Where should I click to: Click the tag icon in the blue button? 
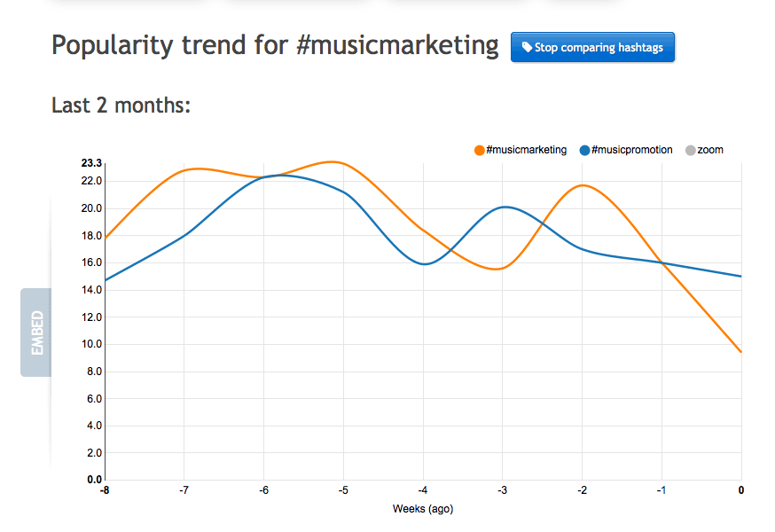click(527, 47)
